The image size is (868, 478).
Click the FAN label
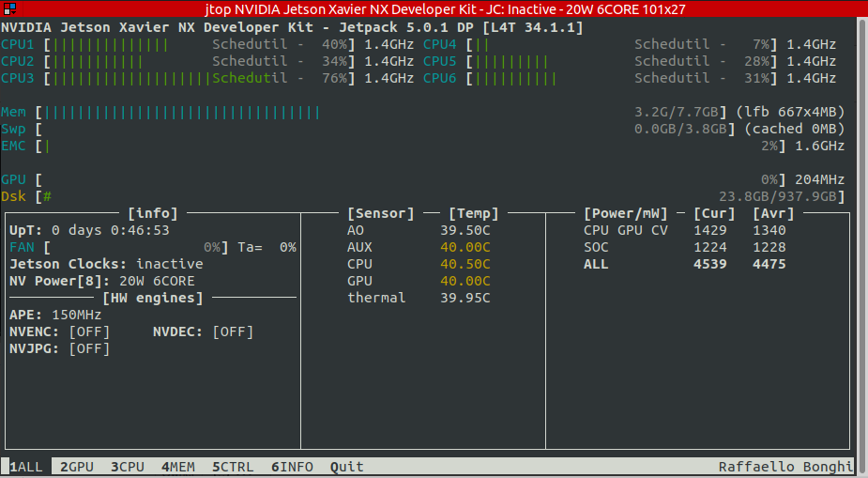22,247
